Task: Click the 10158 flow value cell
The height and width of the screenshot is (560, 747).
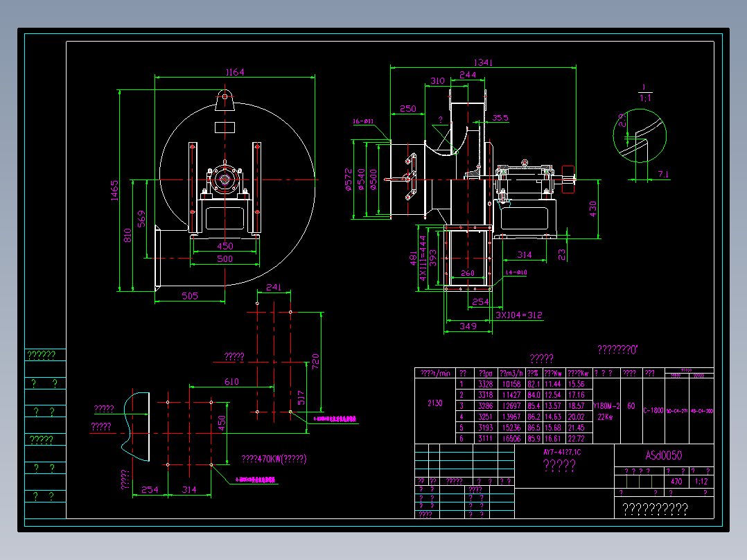Action: pyautogui.click(x=511, y=384)
